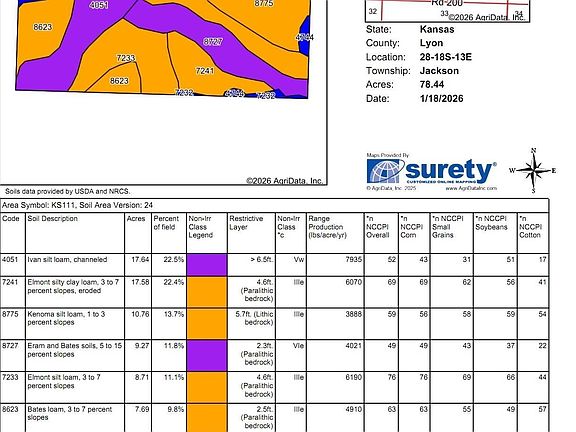576x432 pixels.
Task: Click the 7241 soil region on map
Action: tap(205, 71)
